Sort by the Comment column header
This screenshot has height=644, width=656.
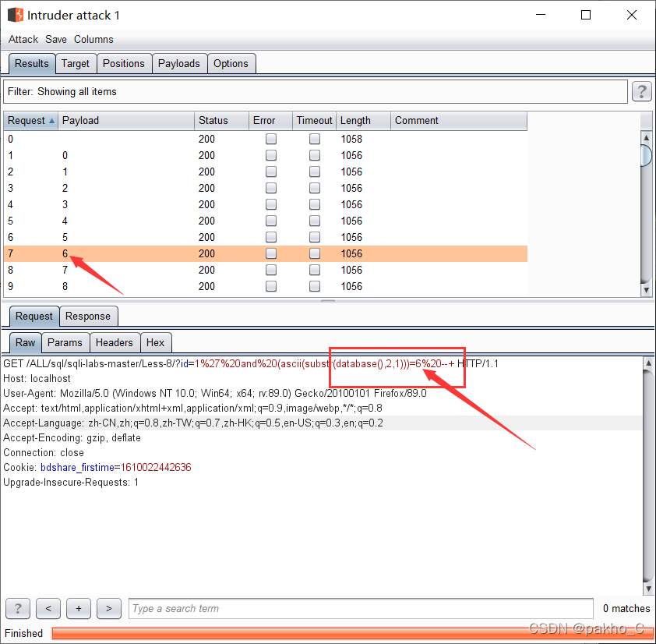point(459,121)
